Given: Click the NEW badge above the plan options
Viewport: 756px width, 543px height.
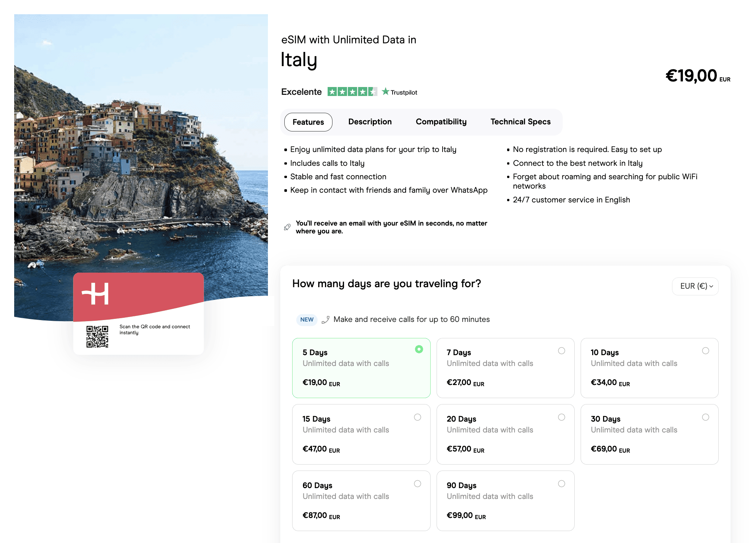Looking at the screenshot, I should 307,320.
